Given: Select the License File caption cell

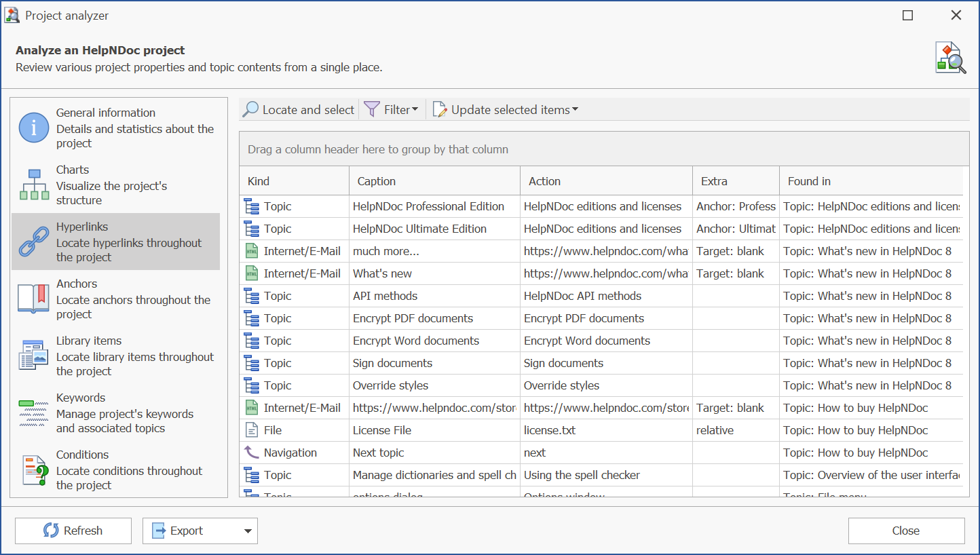Looking at the screenshot, I should coord(434,430).
